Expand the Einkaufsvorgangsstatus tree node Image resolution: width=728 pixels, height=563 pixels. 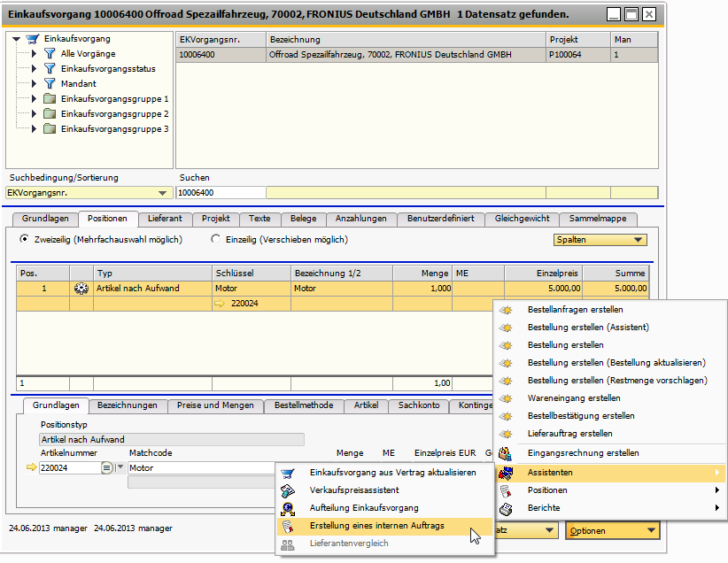35,69
